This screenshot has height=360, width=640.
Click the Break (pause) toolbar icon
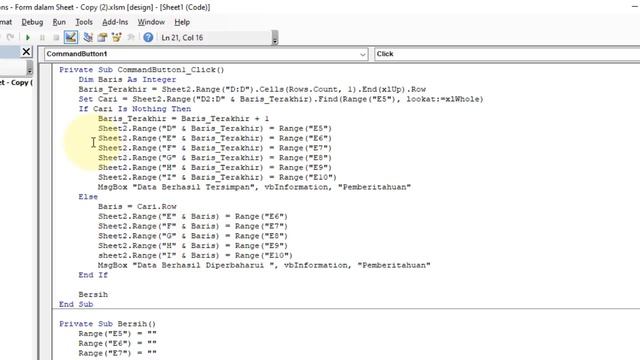click(x=42, y=38)
